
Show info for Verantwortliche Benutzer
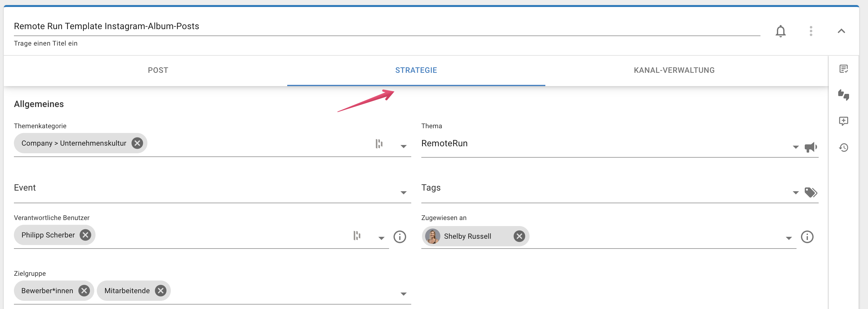pyautogui.click(x=400, y=236)
